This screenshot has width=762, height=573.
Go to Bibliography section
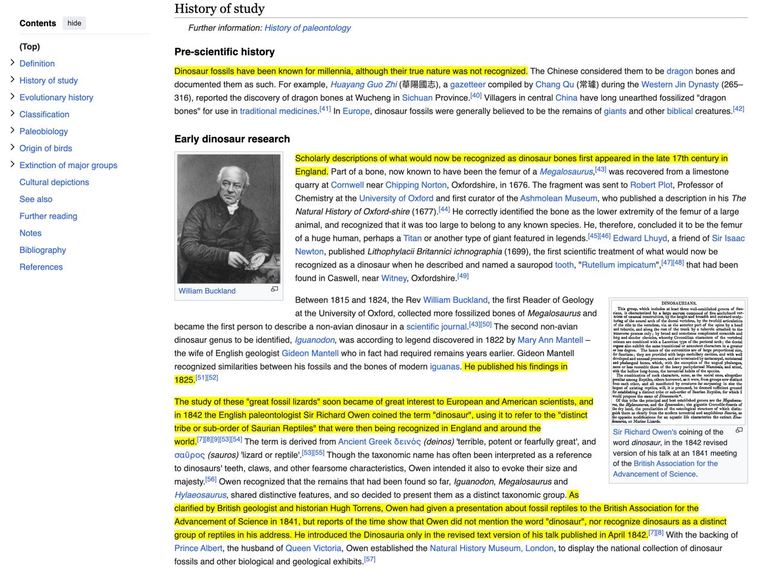tap(42, 250)
